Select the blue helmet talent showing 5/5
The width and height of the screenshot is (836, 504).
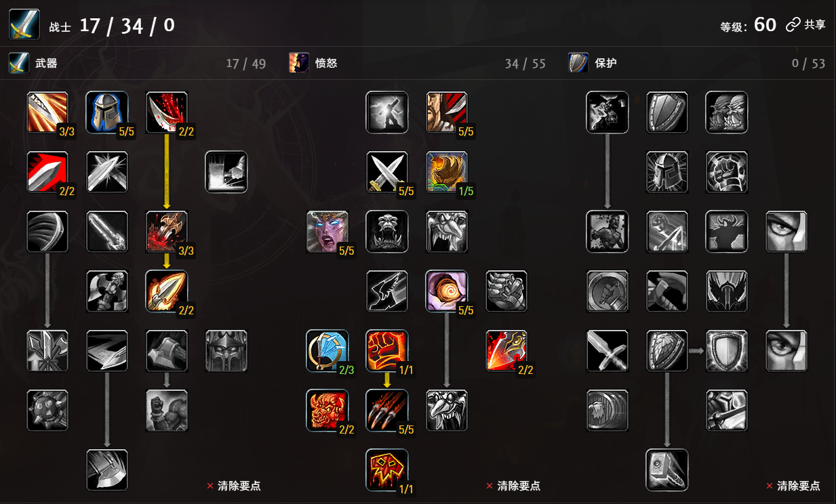(x=107, y=112)
